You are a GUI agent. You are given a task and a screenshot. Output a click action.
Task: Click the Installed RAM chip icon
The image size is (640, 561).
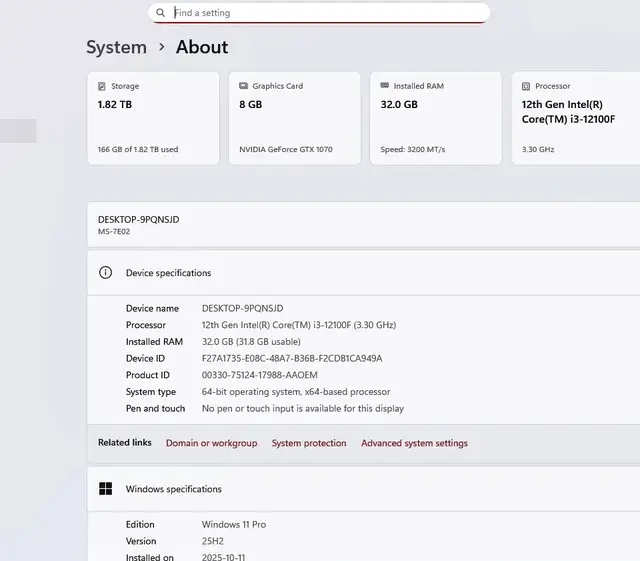[x=385, y=86]
